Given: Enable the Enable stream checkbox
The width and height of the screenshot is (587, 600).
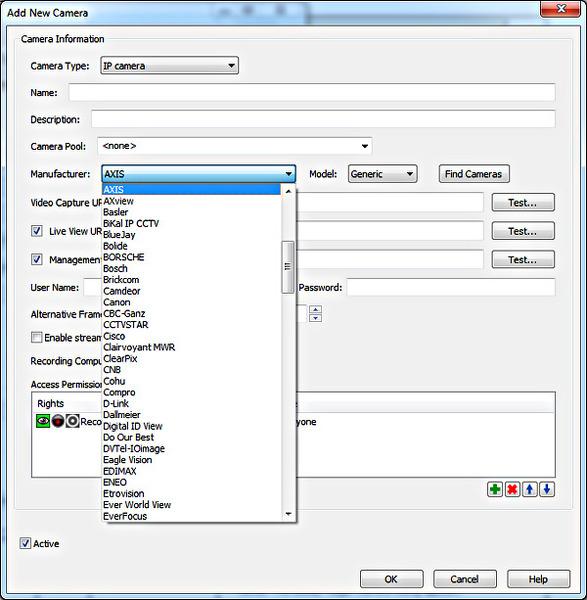Looking at the screenshot, I should [37, 338].
